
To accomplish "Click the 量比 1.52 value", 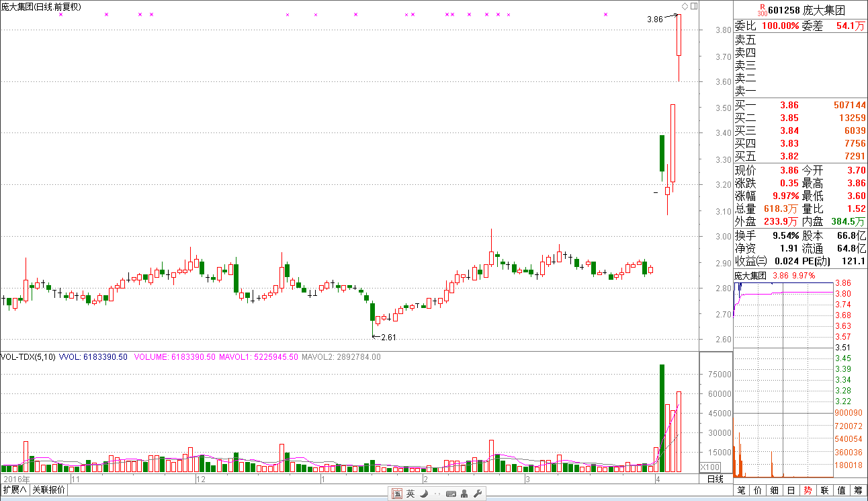I will (856, 209).
